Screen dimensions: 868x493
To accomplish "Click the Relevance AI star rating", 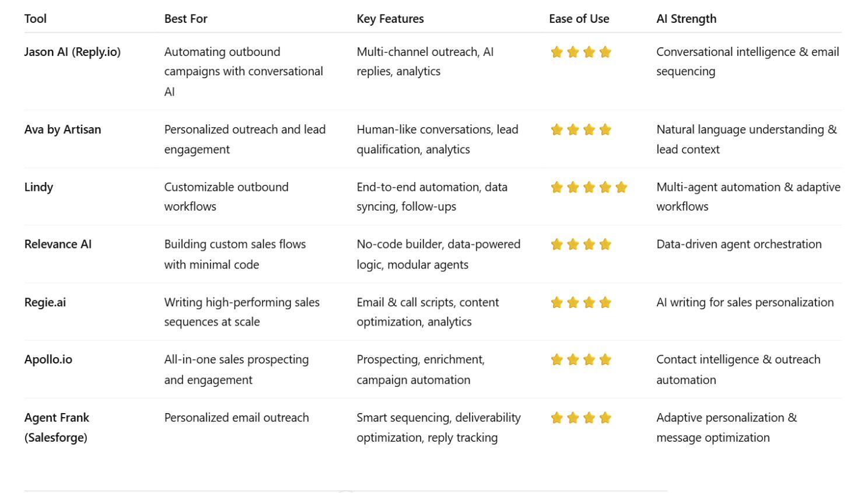I will (580, 244).
